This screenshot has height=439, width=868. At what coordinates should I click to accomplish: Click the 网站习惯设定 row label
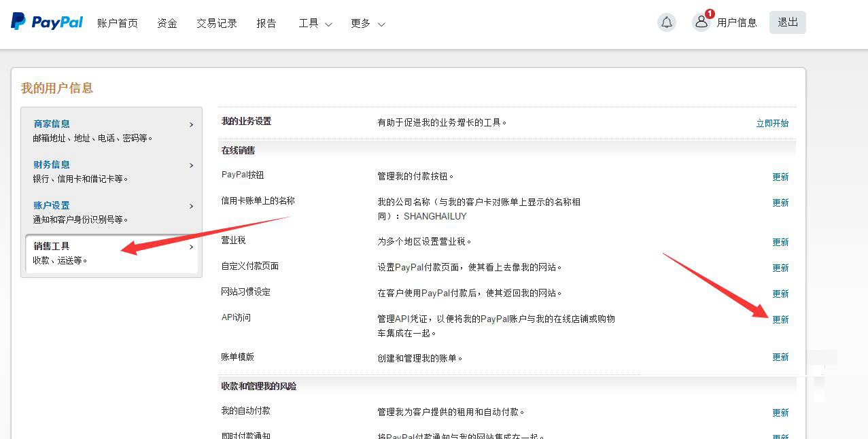click(246, 292)
